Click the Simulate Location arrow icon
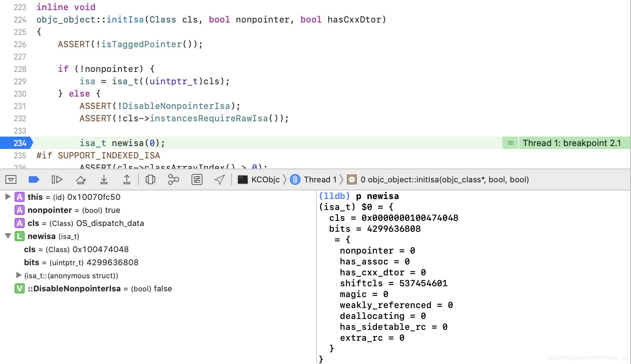 pos(220,179)
